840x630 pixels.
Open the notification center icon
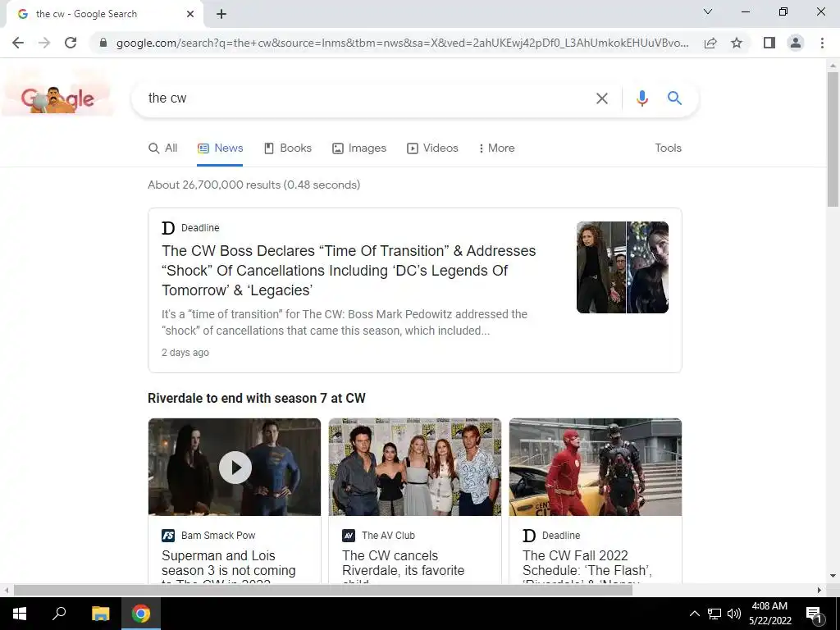[x=814, y=614]
